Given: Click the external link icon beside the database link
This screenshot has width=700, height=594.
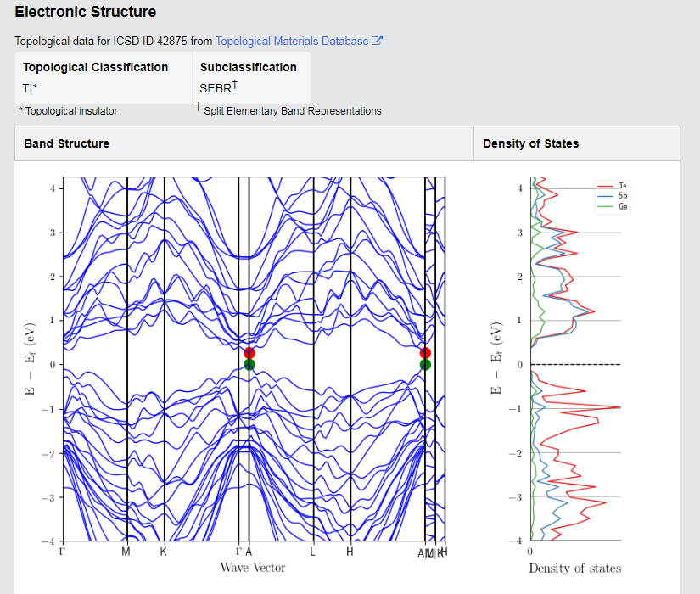Looking at the screenshot, I should tap(378, 41).
